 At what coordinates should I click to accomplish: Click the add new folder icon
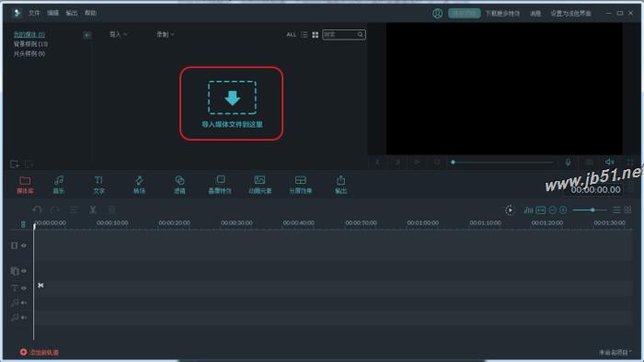pyautogui.click(x=15, y=164)
